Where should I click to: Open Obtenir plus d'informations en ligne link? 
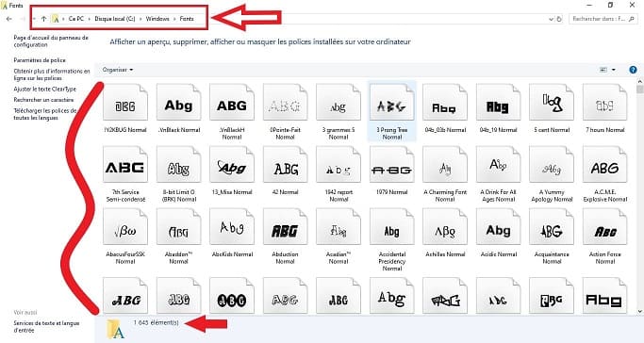coord(52,74)
